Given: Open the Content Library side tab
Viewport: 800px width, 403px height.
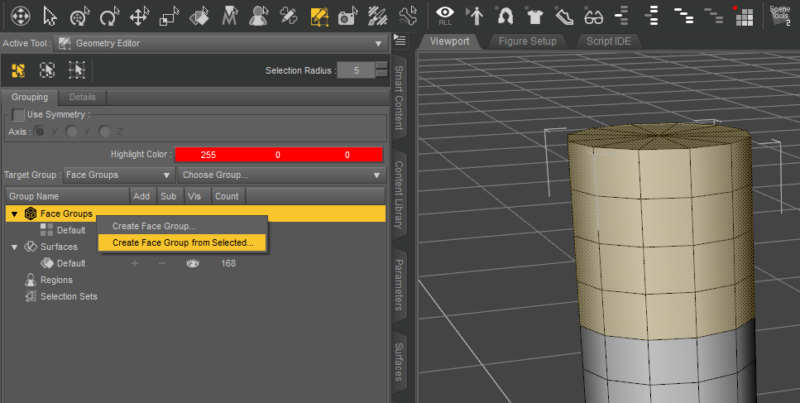Looking at the screenshot, I should (x=398, y=195).
